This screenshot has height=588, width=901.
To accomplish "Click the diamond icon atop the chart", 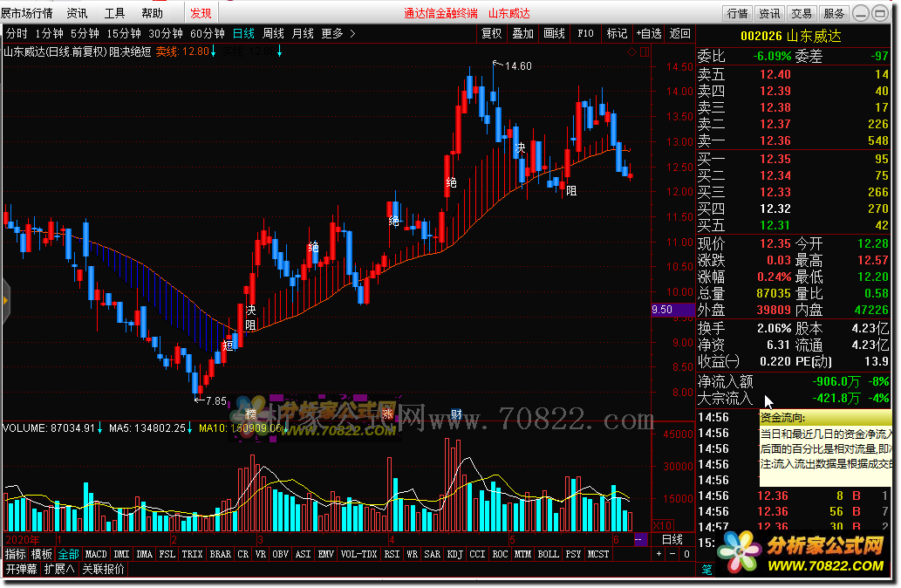I will pos(631,52).
